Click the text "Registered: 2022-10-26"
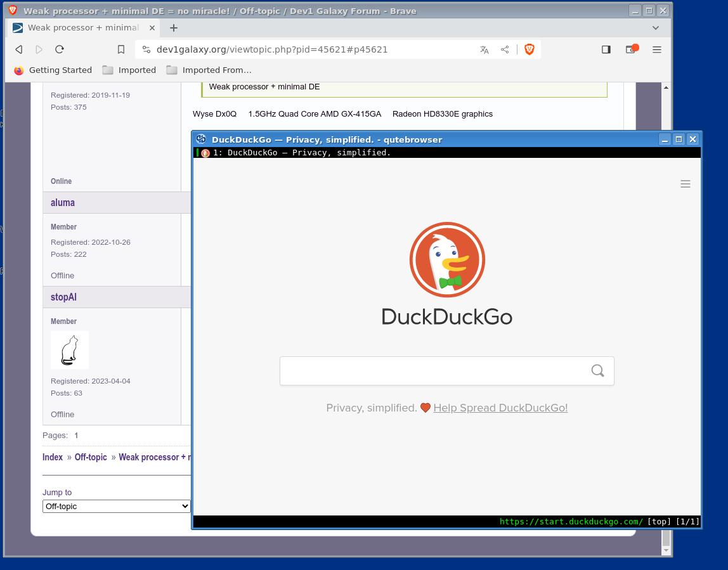 click(x=91, y=242)
